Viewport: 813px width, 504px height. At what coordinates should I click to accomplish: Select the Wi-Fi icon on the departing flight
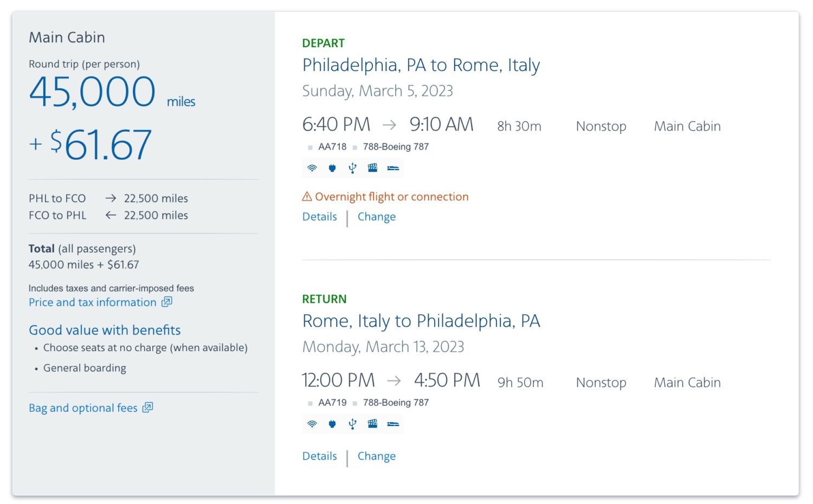pyautogui.click(x=312, y=168)
